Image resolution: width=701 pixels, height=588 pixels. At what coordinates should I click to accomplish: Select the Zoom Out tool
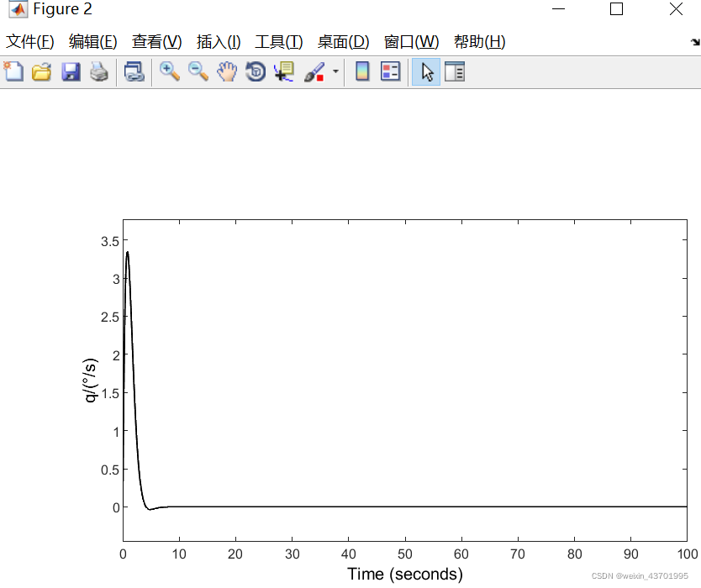[198, 71]
